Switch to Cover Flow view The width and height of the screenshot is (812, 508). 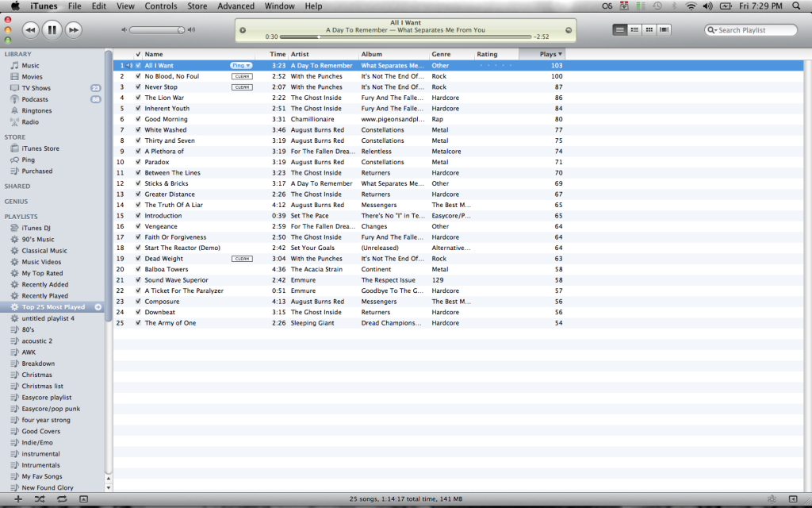tap(664, 30)
